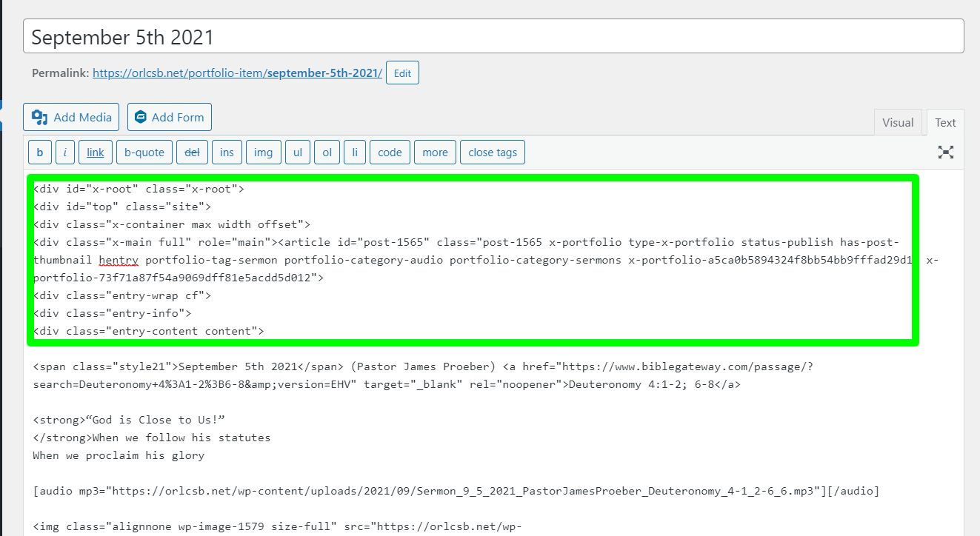Open the orlcsb.net permalink URL
Image resolution: width=980 pixels, height=536 pixels.
tap(237, 73)
